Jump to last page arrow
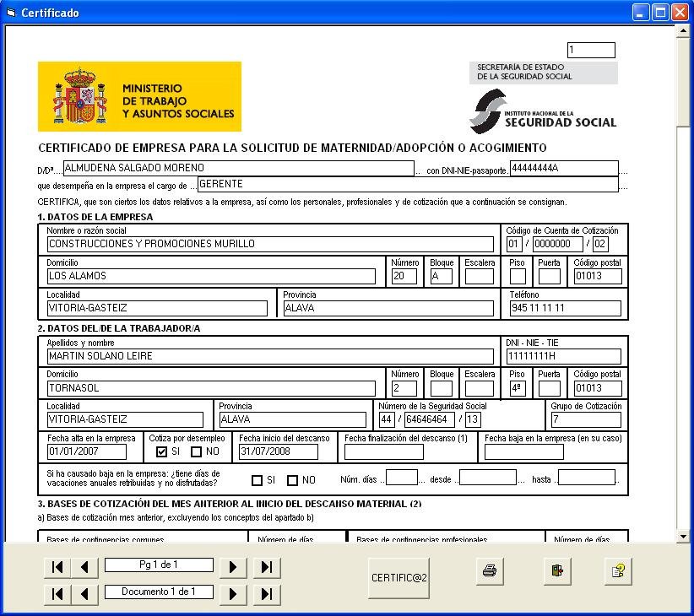The image size is (694, 616). point(266,567)
